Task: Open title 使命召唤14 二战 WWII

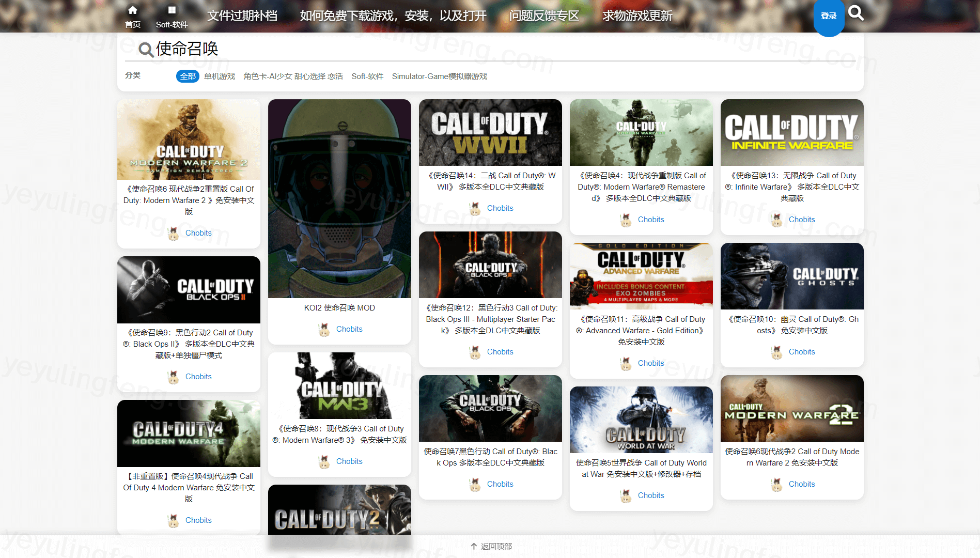Action: pos(491,181)
